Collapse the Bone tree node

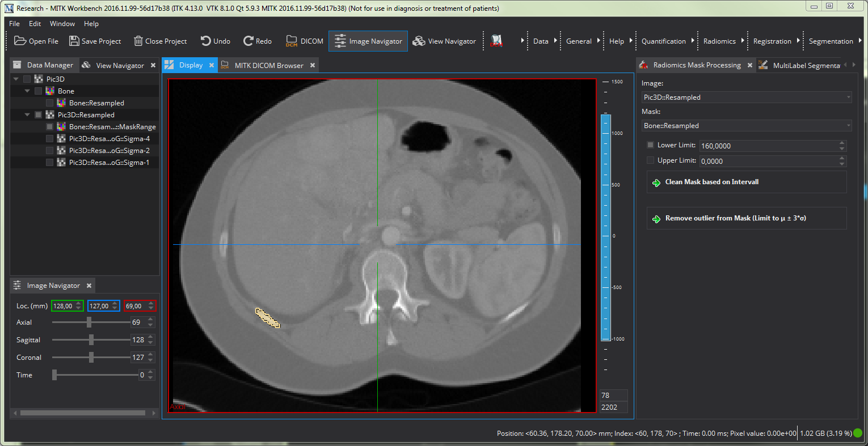point(27,91)
